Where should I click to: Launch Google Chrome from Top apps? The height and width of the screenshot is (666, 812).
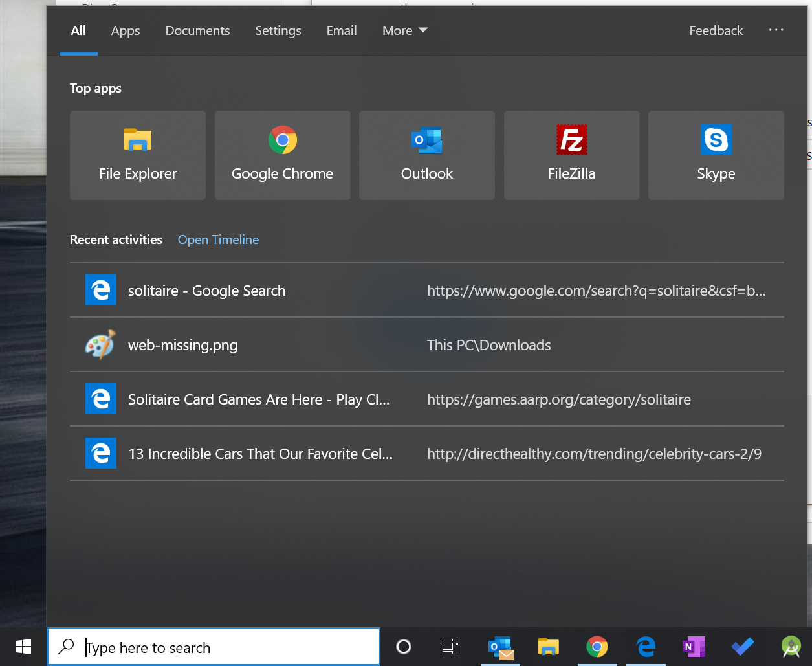[283, 155]
